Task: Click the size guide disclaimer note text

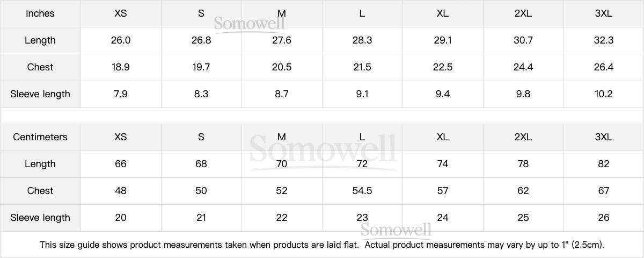Action: (322, 245)
